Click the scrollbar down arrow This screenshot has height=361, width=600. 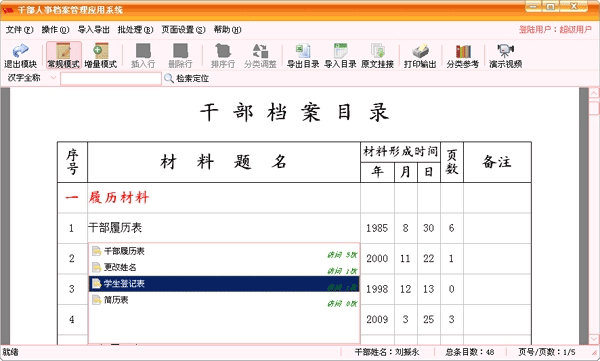click(x=594, y=339)
